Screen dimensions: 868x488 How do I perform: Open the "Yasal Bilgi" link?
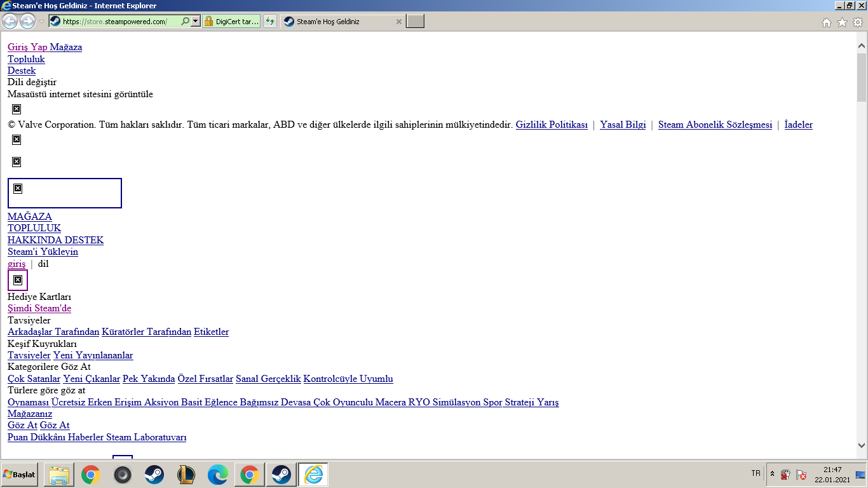click(x=623, y=125)
